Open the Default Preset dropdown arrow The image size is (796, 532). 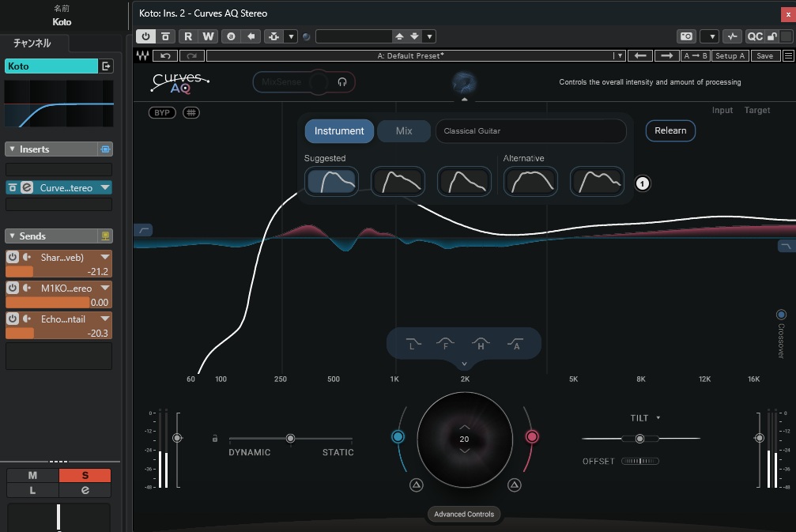pos(620,56)
